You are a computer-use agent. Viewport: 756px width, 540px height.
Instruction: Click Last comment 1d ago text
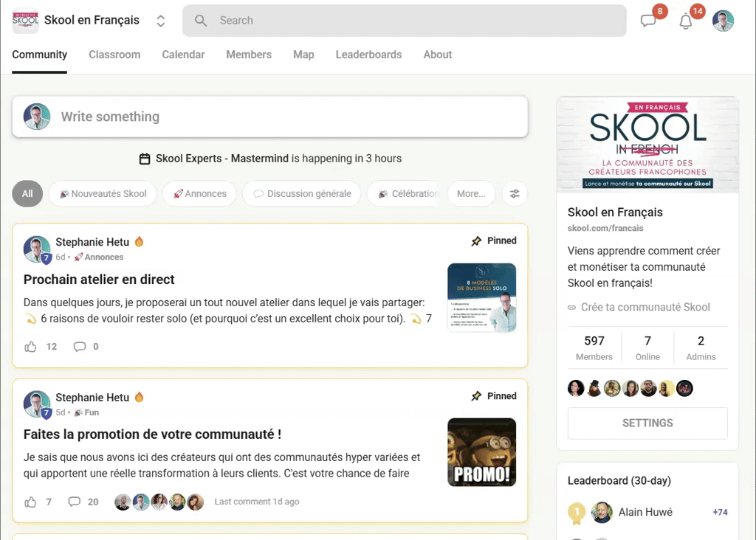click(x=256, y=502)
